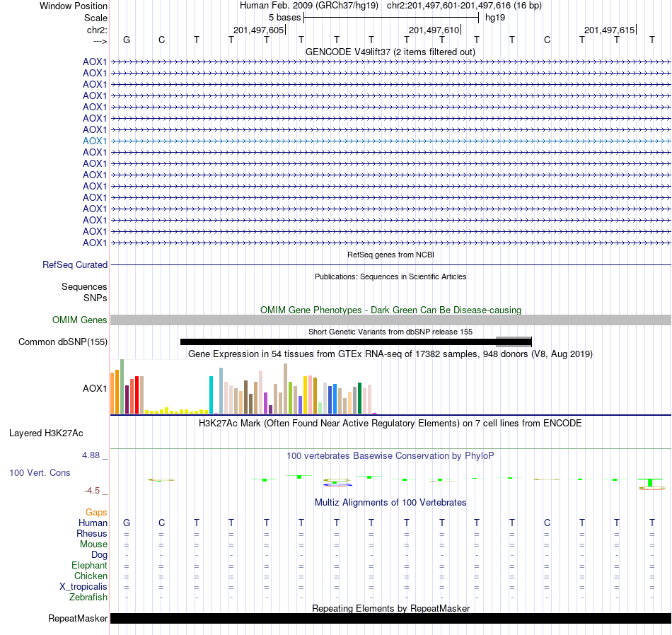Select the Dog alignment row label
Screen dimensions: 672x635
tap(100, 555)
